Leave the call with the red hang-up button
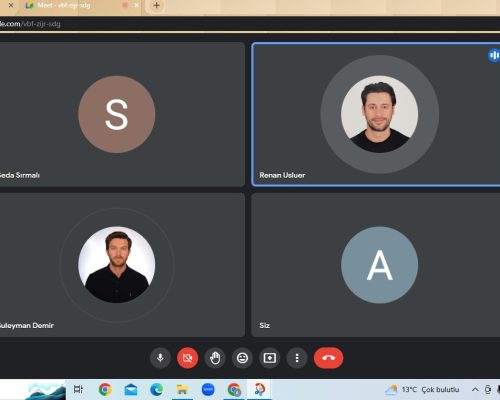Screen dimensions: 500x400 pyautogui.click(x=328, y=358)
